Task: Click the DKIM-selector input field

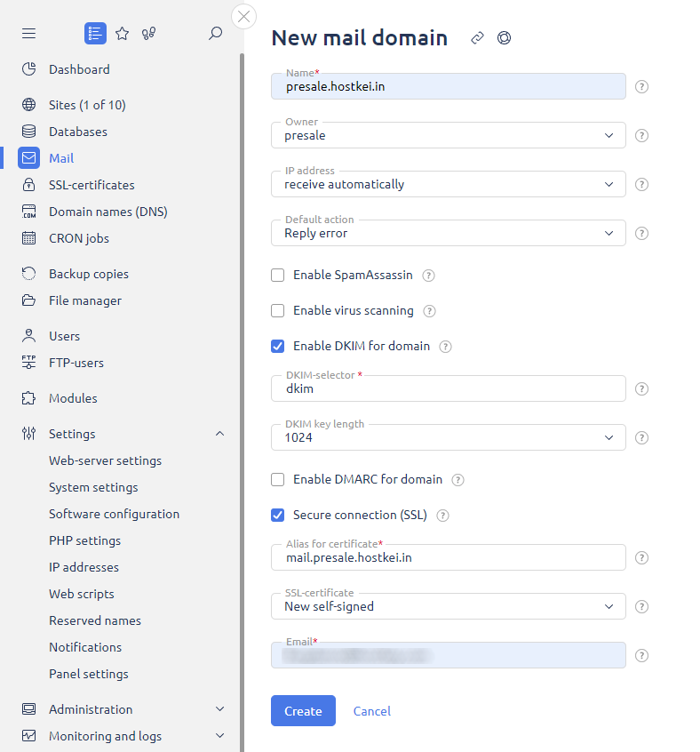Action: coord(448,388)
